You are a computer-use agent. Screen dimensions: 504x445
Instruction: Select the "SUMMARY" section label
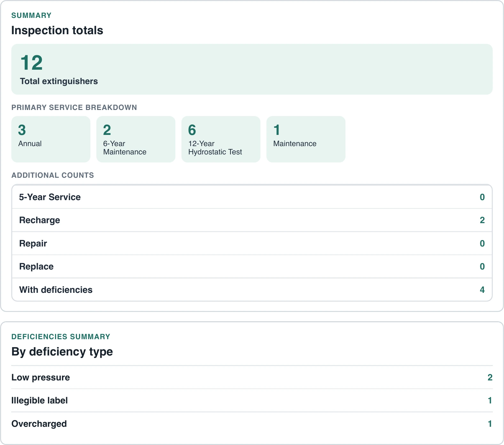(31, 15)
